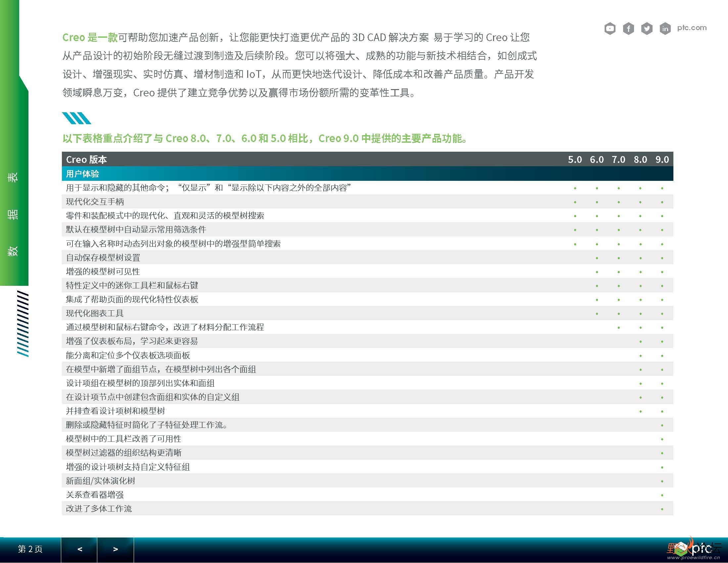Click the 现代化交互手柄 row
The width and height of the screenshot is (728, 563).
pos(367,202)
